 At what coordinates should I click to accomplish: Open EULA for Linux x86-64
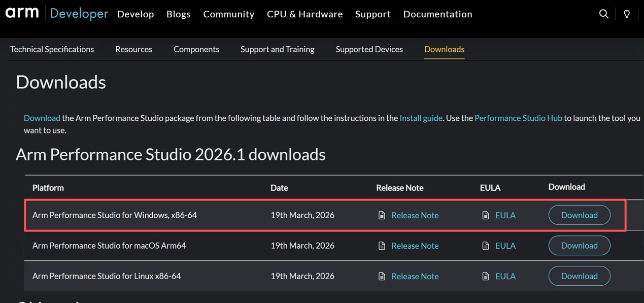click(505, 276)
